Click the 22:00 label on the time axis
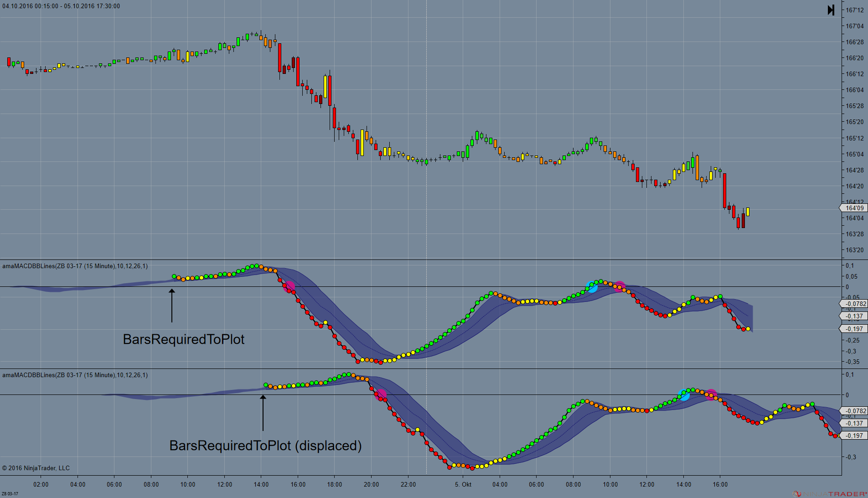Viewport: 868px width, 498px height. point(408,484)
